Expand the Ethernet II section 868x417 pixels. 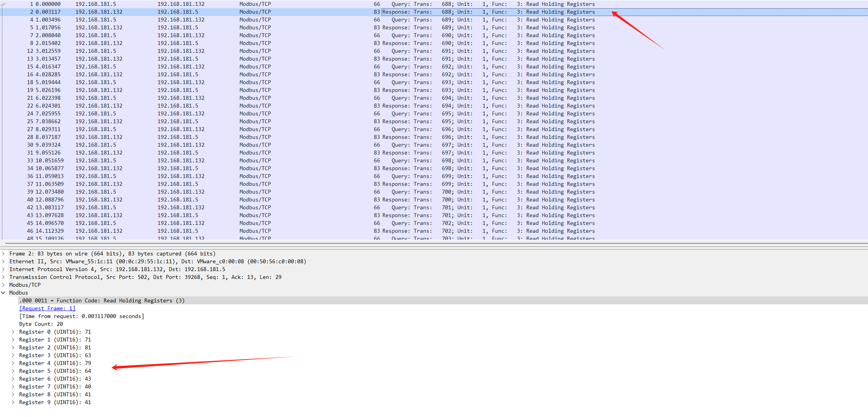4,262
